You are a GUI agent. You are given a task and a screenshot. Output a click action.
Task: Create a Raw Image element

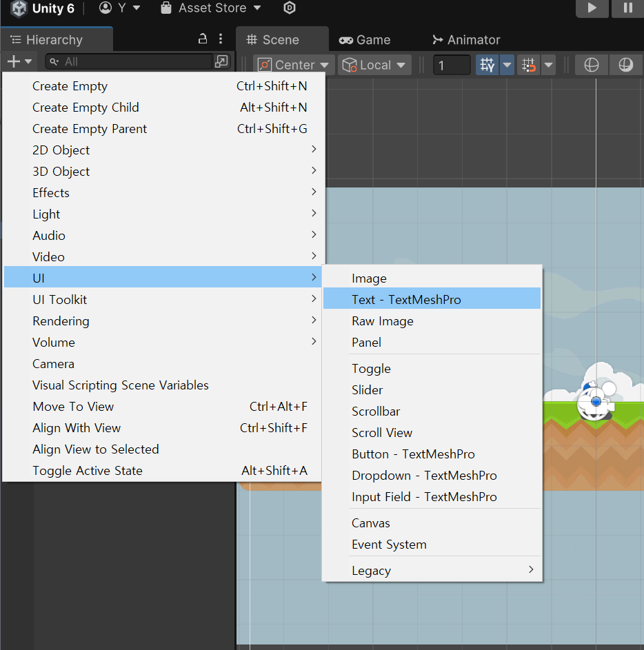[432, 321]
